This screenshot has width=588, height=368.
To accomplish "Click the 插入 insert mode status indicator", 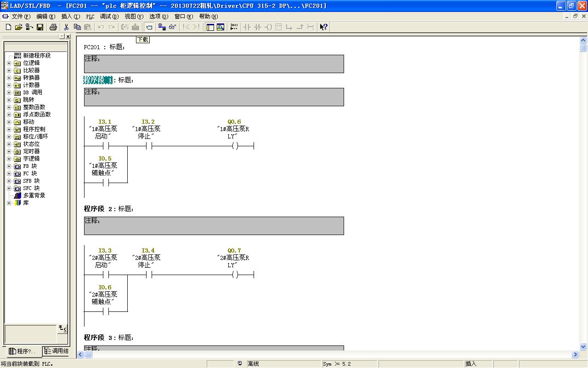I will [x=471, y=364].
